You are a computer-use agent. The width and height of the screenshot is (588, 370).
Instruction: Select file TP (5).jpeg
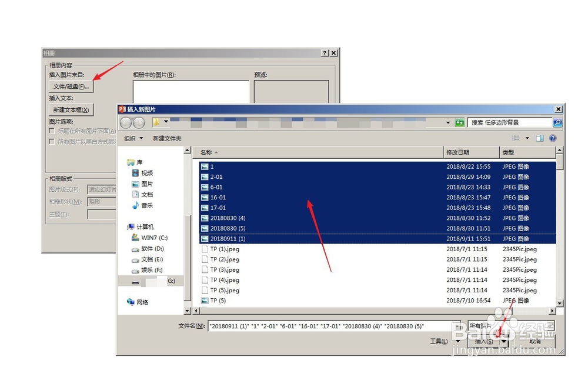click(377, 291)
